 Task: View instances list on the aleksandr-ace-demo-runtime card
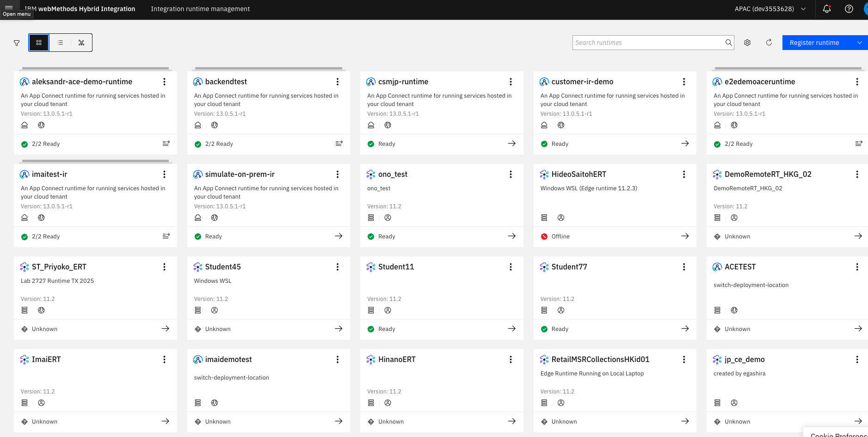point(166,144)
